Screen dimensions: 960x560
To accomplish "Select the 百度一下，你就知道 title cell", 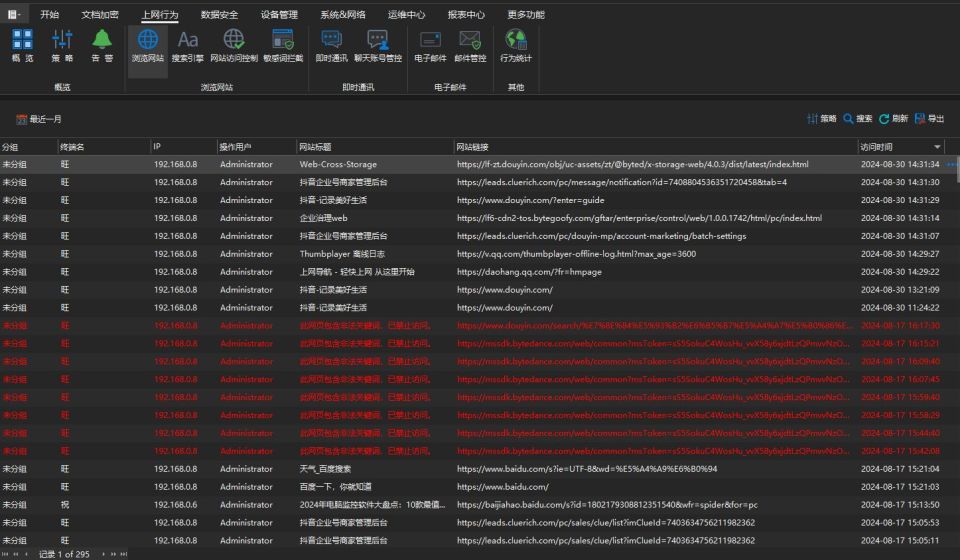I will coord(336,487).
